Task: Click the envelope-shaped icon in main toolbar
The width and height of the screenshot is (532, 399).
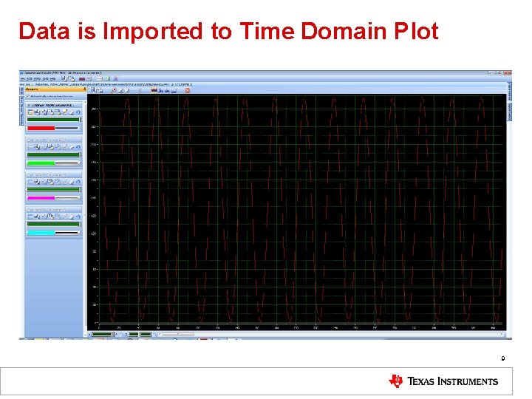Action: (x=99, y=79)
